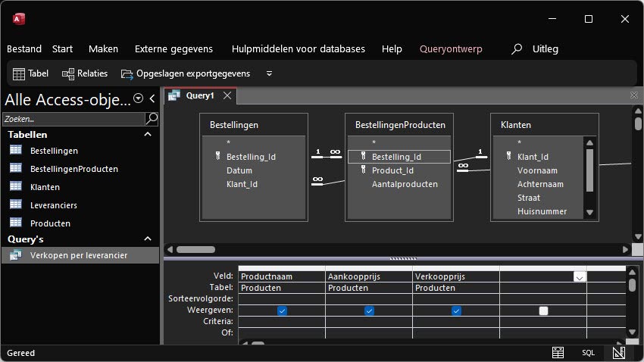Click the Producten table icon

[x=16, y=222]
